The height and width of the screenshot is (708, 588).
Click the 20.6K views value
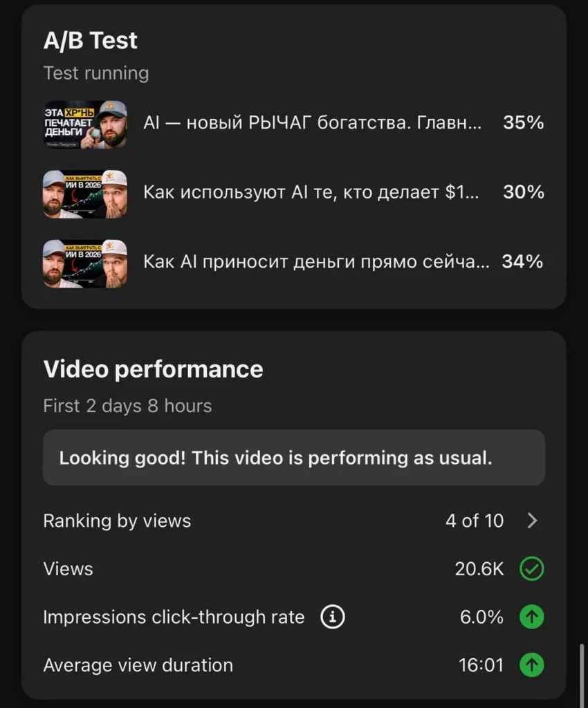coord(479,569)
